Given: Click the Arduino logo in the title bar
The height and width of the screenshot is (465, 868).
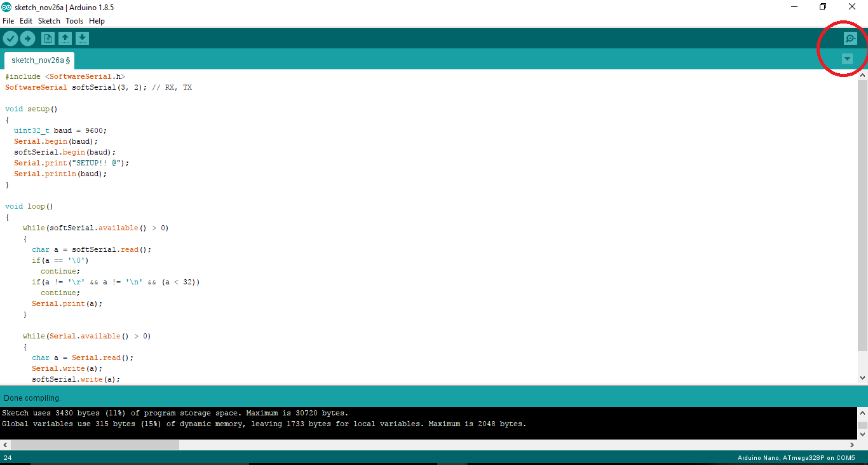Looking at the screenshot, I should 8,7.
